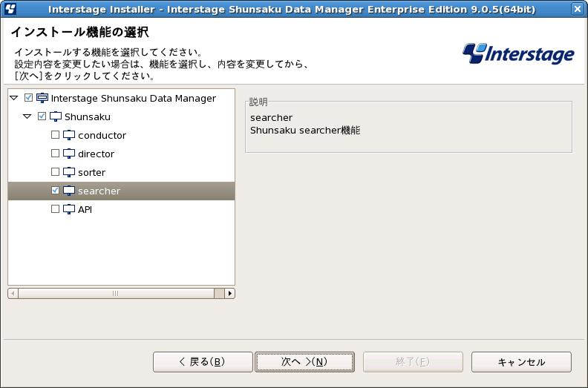Viewport: 588px width, 388px height.
Task: Click the API component icon
Action: [69, 209]
